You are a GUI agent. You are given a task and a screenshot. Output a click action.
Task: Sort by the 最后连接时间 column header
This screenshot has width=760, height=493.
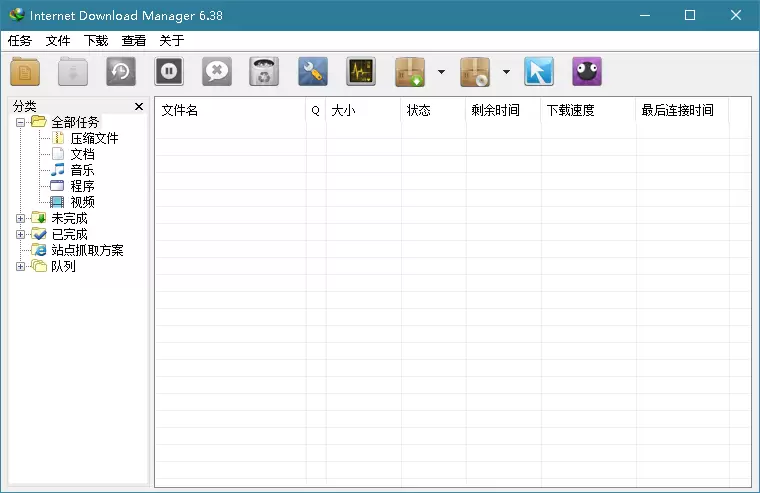(682, 111)
